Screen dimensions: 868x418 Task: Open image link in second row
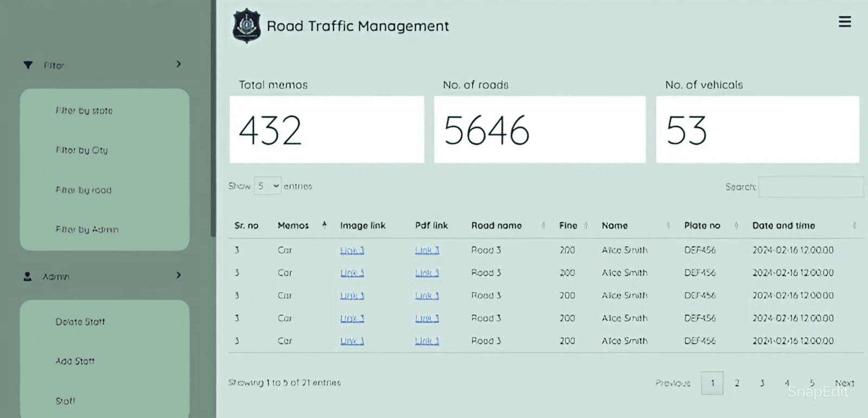[352, 273]
